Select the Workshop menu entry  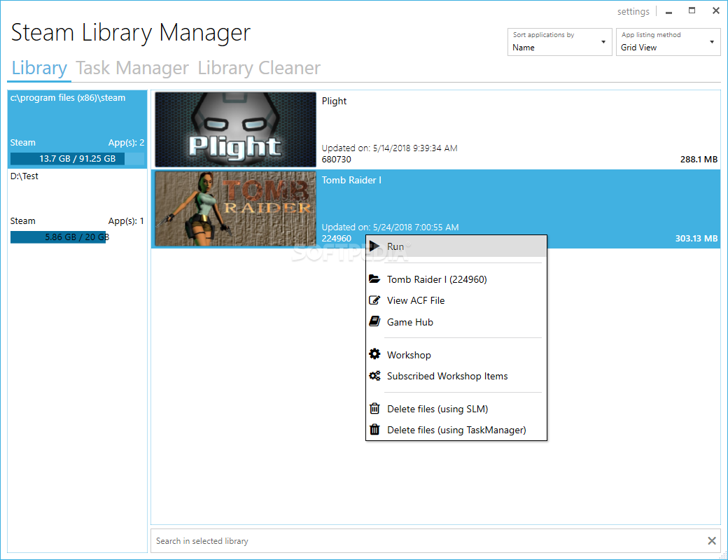click(456, 355)
